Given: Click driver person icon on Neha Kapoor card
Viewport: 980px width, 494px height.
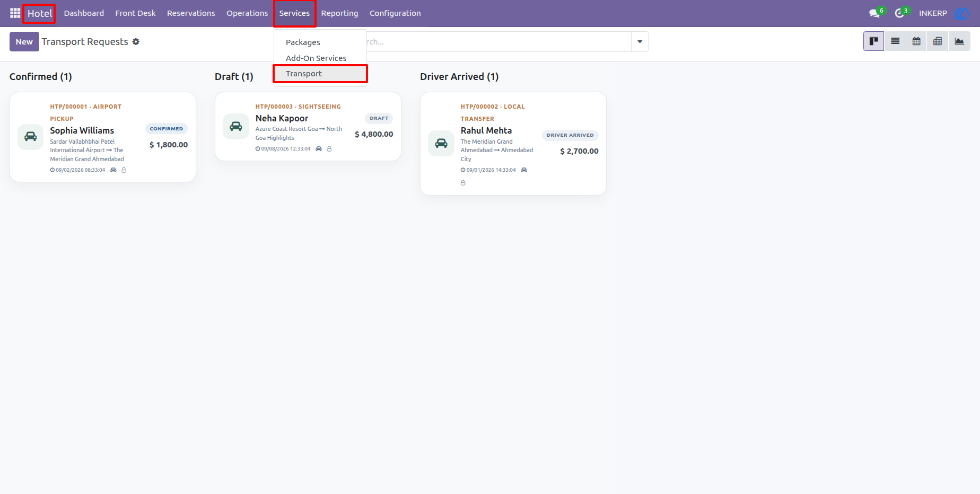Looking at the screenshot, I should [329, 149].
